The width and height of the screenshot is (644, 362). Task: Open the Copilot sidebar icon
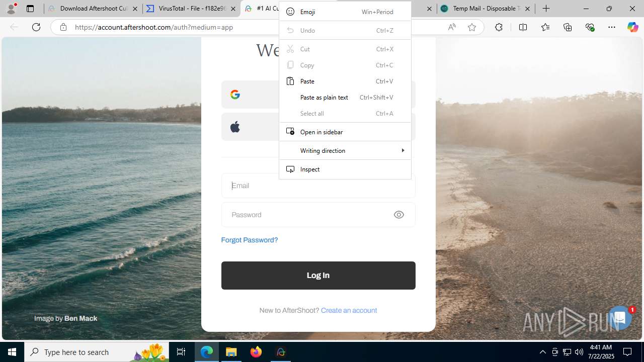[x=632, y=27]
